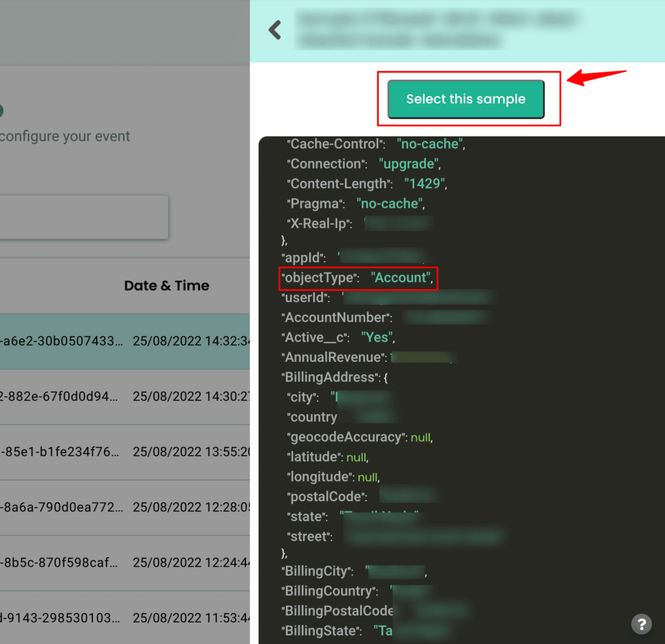Select the sample row dated 25/08/2022 14:32
665x644 pixels.
coord(125,341)
